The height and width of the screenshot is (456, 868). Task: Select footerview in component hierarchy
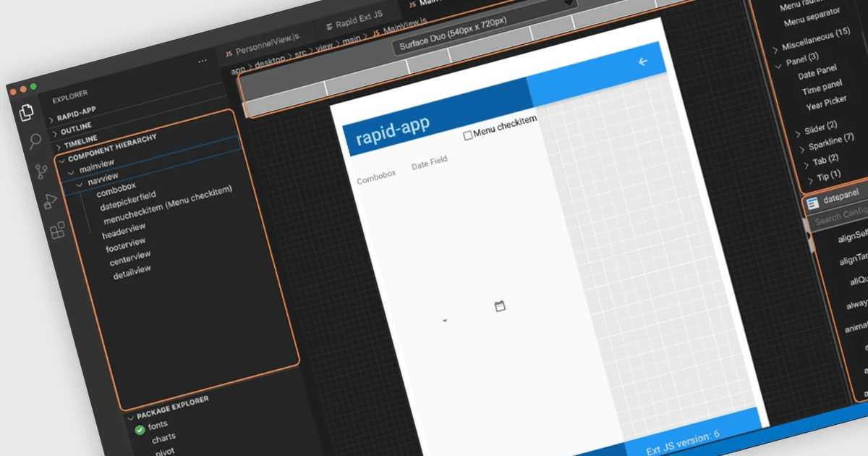[127, 245]
